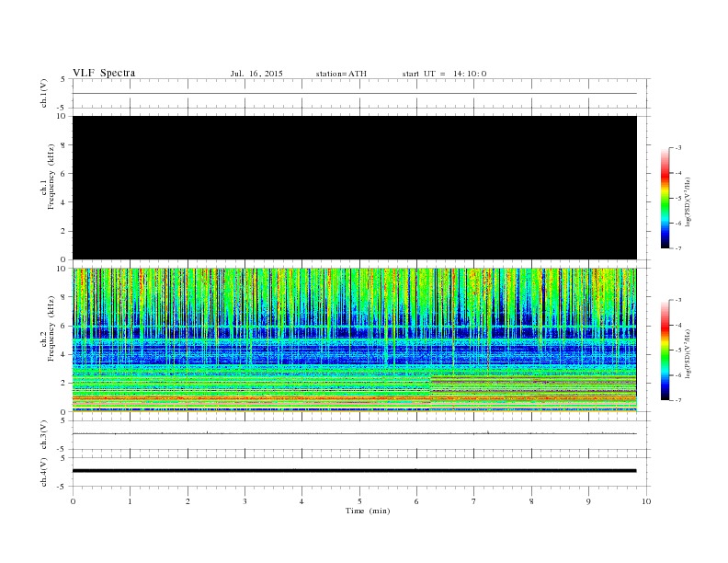The height and width of the screenshot is (563, 728).
Task: Click the "start UT = 14:10:0" label
Action: (444, 74)
